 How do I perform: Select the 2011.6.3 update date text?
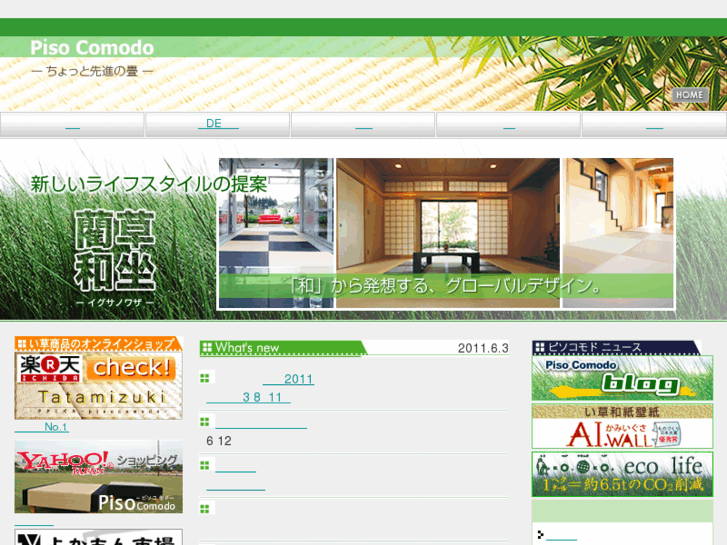click(x=483, y=348)
